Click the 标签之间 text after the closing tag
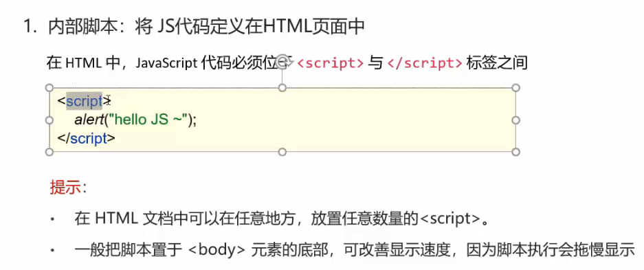 (497, 63)
